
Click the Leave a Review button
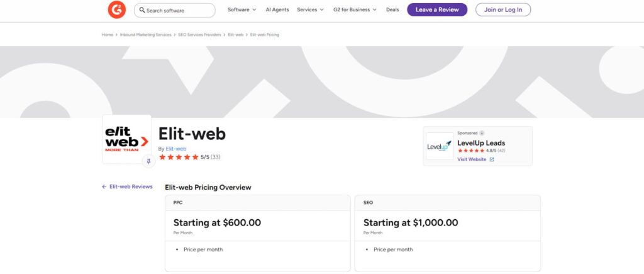pos(437,10)
